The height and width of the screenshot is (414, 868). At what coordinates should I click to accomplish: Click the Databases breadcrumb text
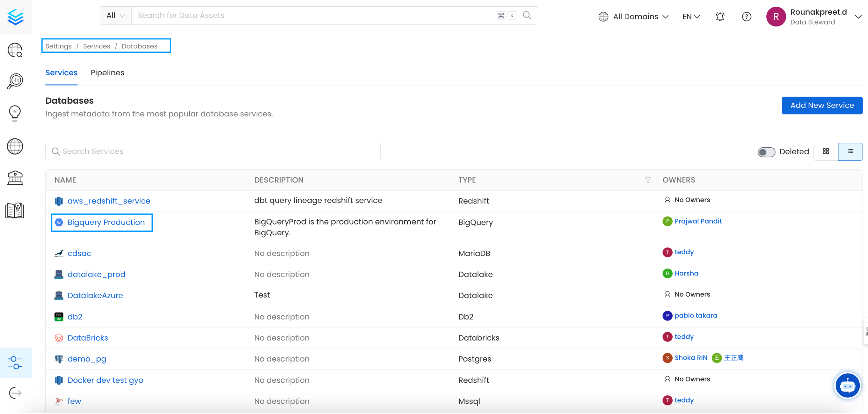click(x=139, y=46)
